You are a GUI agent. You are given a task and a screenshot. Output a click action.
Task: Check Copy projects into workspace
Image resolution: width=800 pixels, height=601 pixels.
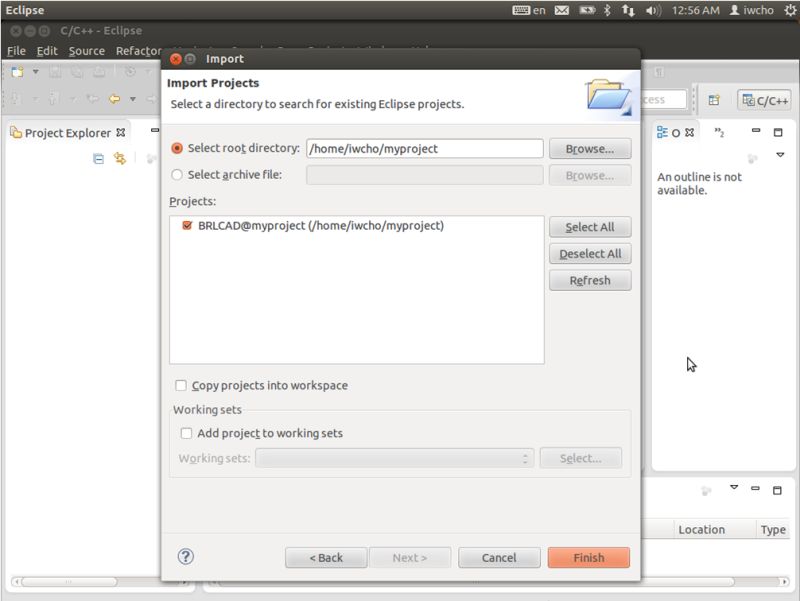click(180, 385)
